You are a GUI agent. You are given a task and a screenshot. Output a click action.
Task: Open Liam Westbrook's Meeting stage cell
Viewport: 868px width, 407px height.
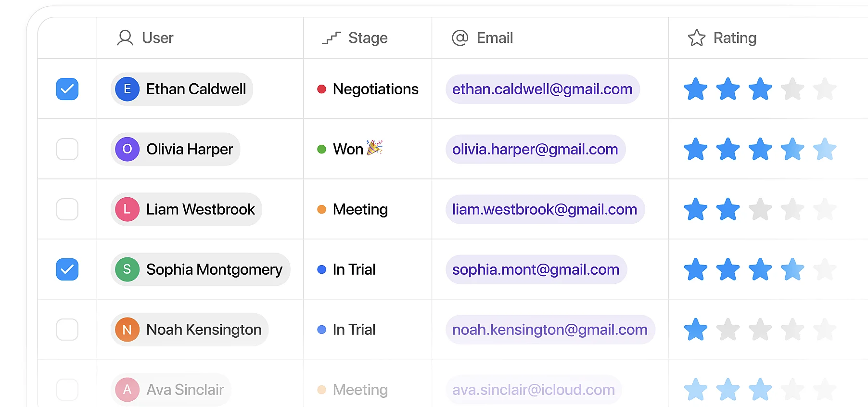(x=353, y=209)
